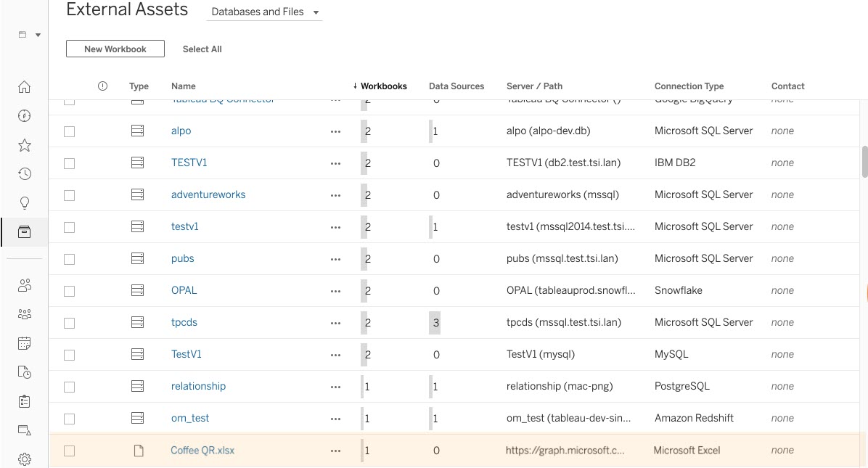Click the database type icon beside OPAL
Screen dimensions: 868x468
(138, 290)
